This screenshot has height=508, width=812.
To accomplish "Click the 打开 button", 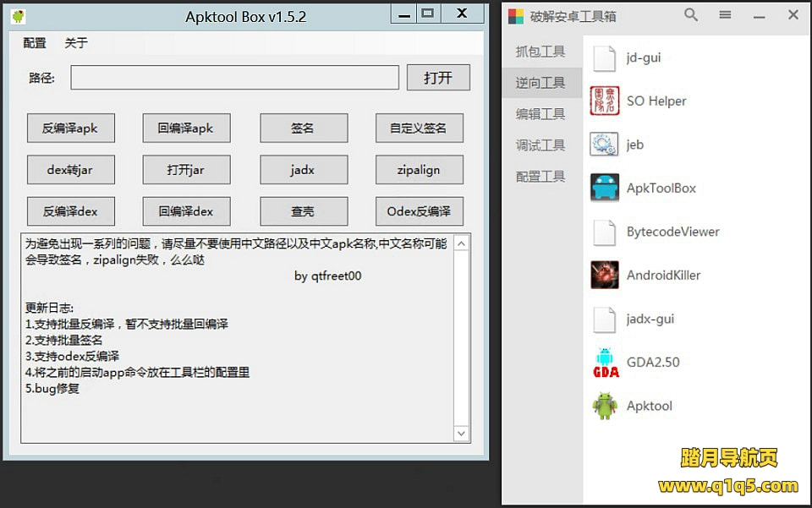I will [x=437, y=78].
